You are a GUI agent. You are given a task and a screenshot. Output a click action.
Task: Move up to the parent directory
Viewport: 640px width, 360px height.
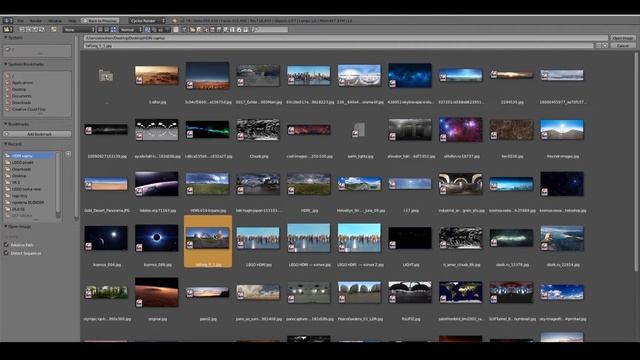coord(35,29)
